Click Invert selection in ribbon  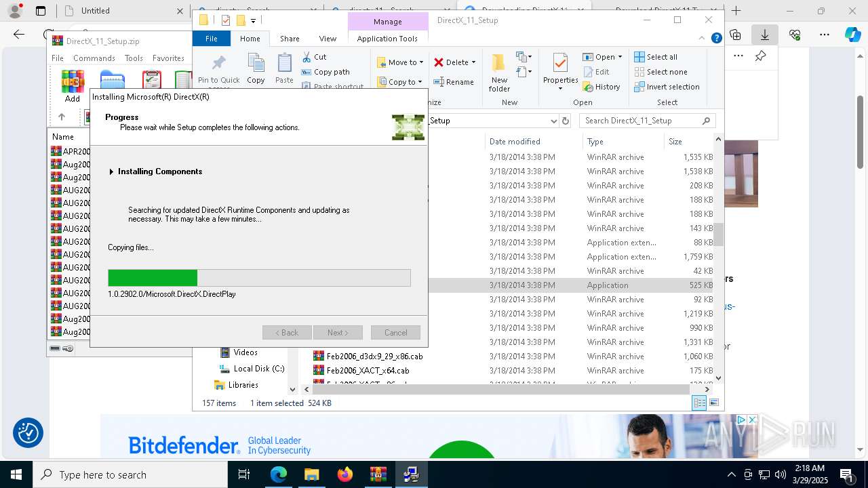(x=667, y=87)
